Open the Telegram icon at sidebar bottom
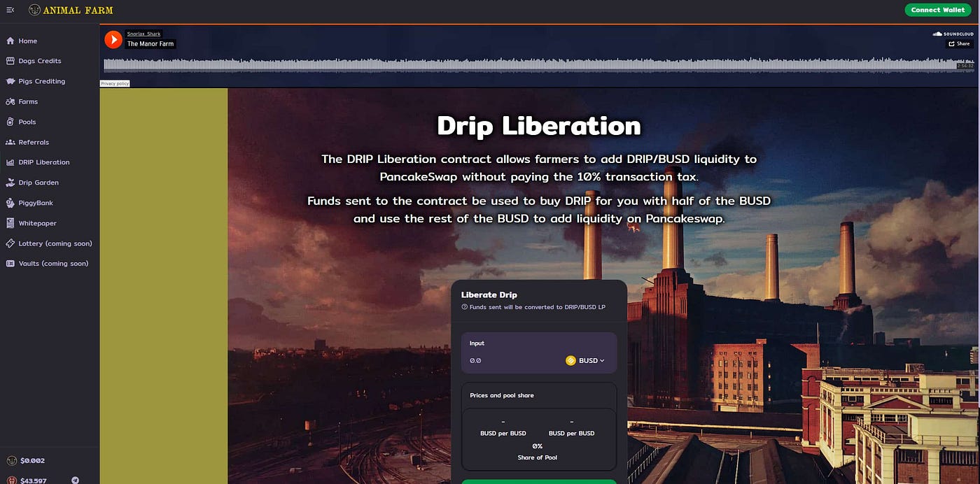Viewport: 980px width, 484px height. (75, 481)
